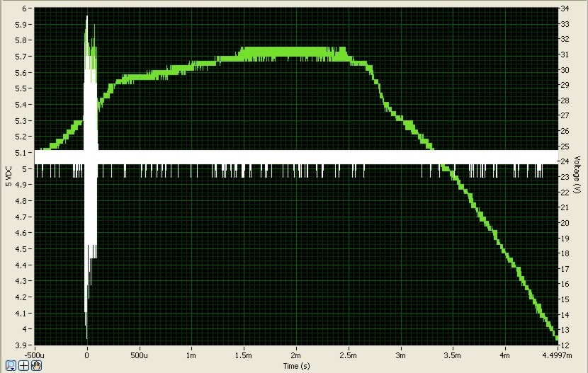Image resolution: width=588 pixels, height=373 pixels.
Task: Click the '16' right voltage axis value
Action: pos(565,284)
